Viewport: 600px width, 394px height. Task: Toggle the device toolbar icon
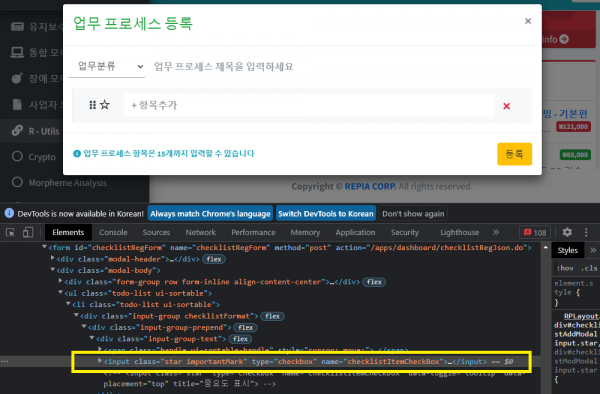(x=28, y=232)
